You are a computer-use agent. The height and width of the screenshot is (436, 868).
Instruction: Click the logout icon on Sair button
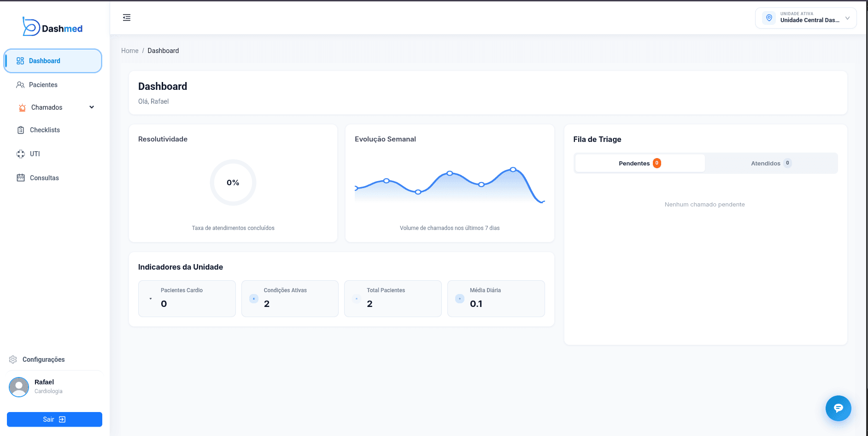tap(63, 419)
